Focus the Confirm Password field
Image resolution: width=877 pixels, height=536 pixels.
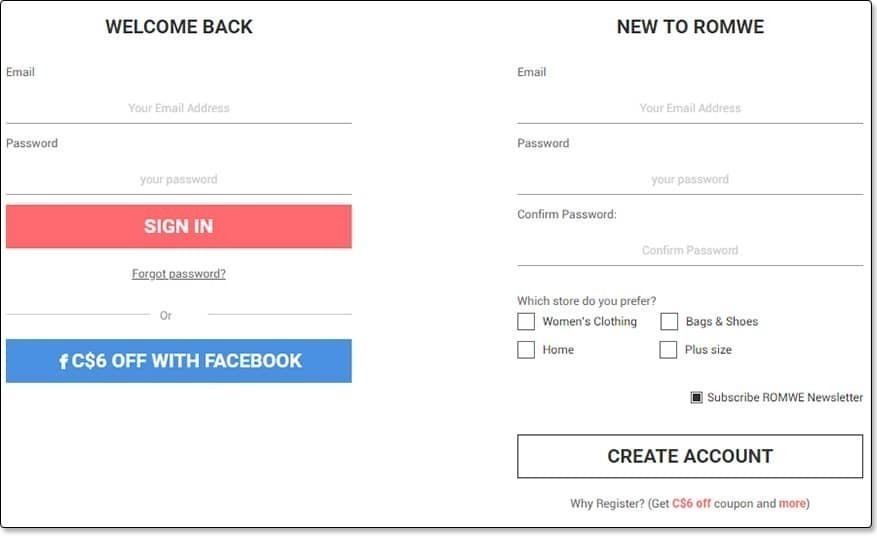click(690, 250)
